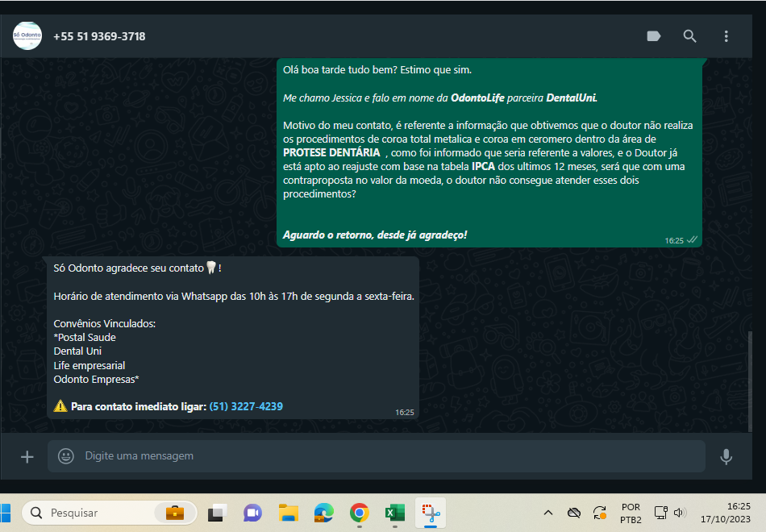766x532 pixels.
Task: Open contact info for +55 51 9369-3718
Action: pos(99,36)
